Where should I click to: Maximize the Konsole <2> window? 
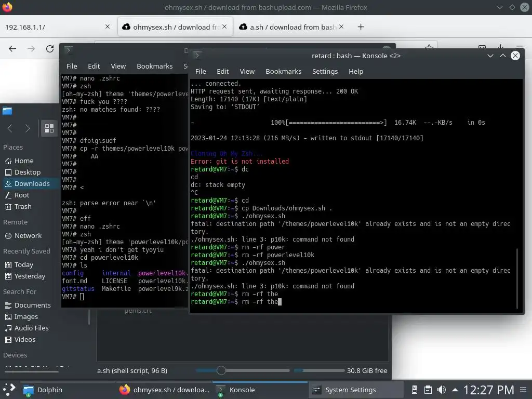click(503, 56)
